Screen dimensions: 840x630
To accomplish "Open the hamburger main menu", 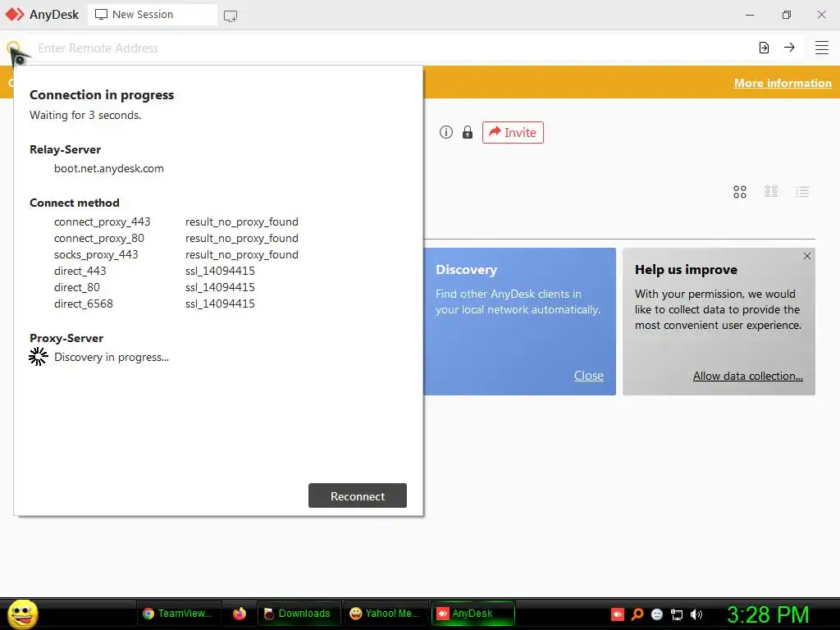I will point(822,48).
